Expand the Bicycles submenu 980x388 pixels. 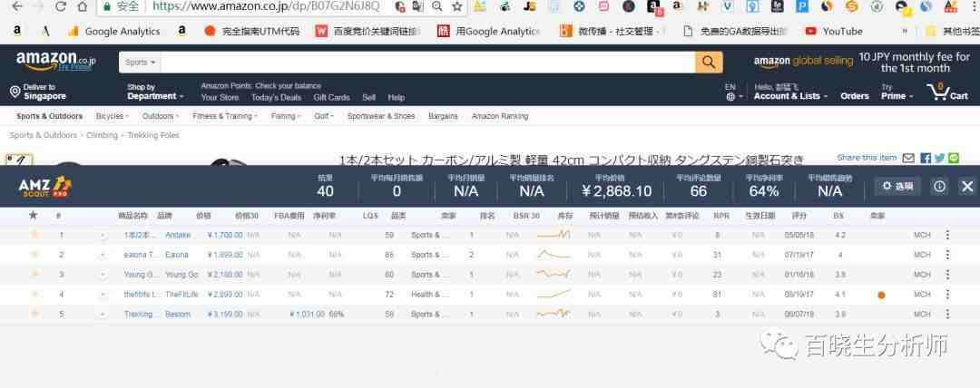[113, 116]
